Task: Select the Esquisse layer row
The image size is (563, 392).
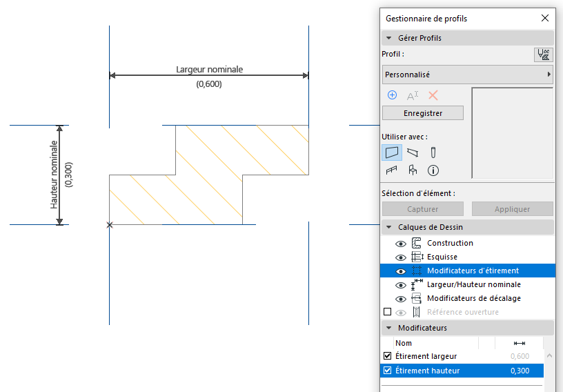Action: coord(468,257)
